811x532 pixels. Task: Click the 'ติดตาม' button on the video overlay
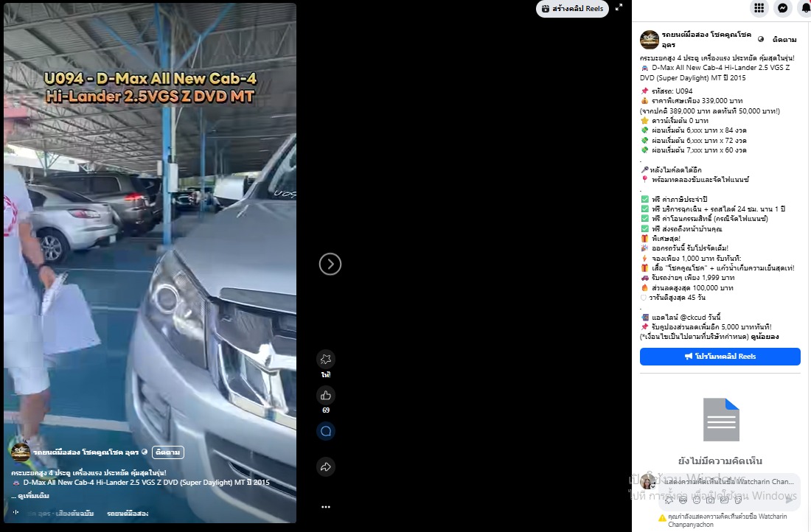pyautogui.click(x=167, y=452)
